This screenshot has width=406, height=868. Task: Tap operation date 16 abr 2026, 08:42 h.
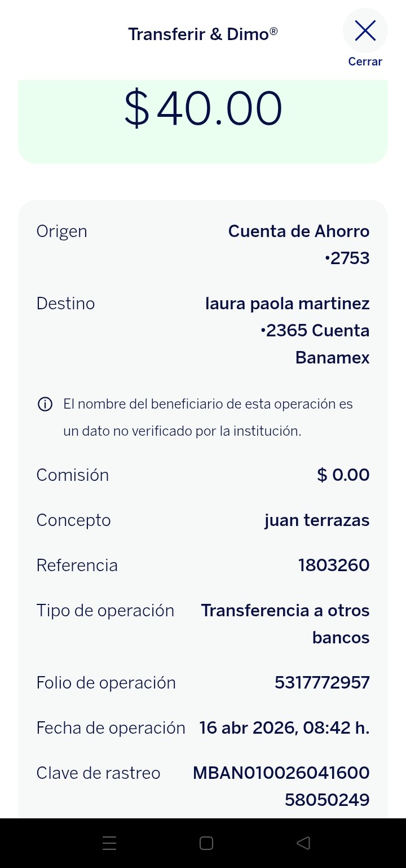click(285, 728)
